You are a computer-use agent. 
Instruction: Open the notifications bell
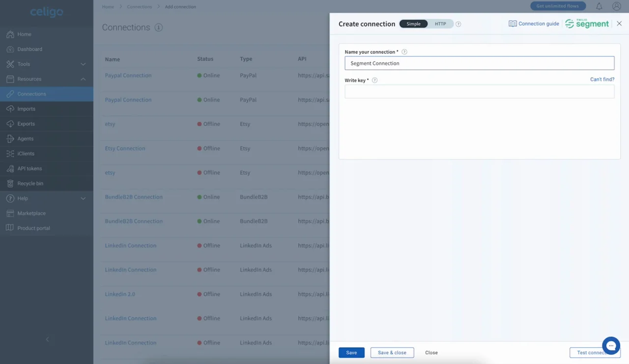[x=599, y=6]
